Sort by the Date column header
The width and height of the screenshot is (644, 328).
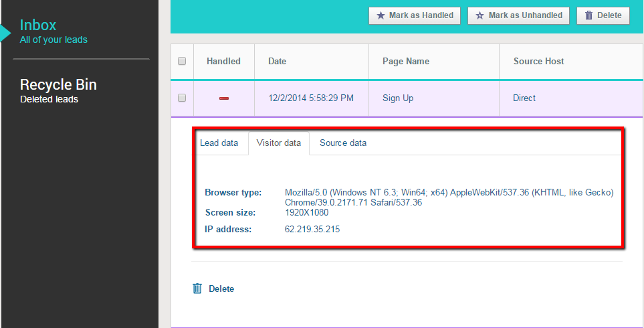(x=277, y=62)
